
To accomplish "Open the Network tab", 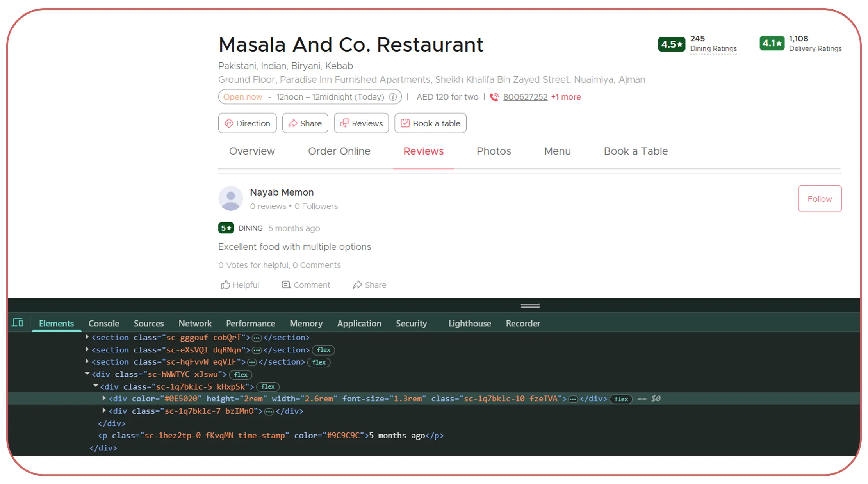I will pyautogui.click(x=195, y=324).
